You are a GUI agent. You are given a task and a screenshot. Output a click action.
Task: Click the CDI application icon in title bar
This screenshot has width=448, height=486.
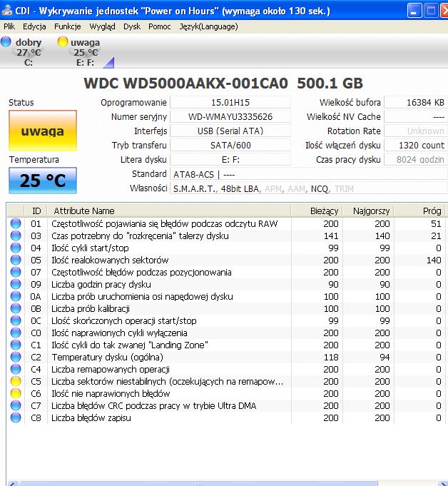click(x=7, y=11)
